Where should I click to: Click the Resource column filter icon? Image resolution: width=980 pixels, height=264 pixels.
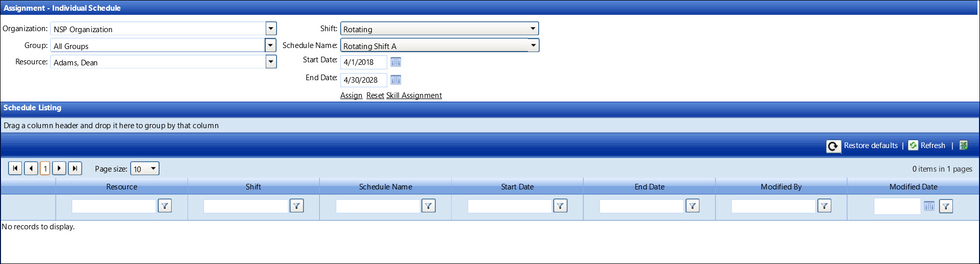pos(165,206)
